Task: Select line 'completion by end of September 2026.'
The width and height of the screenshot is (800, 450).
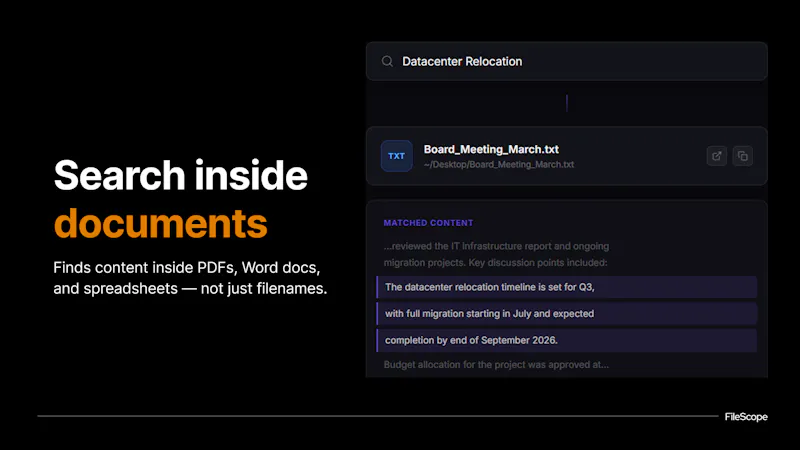Action: pos(566,340)
